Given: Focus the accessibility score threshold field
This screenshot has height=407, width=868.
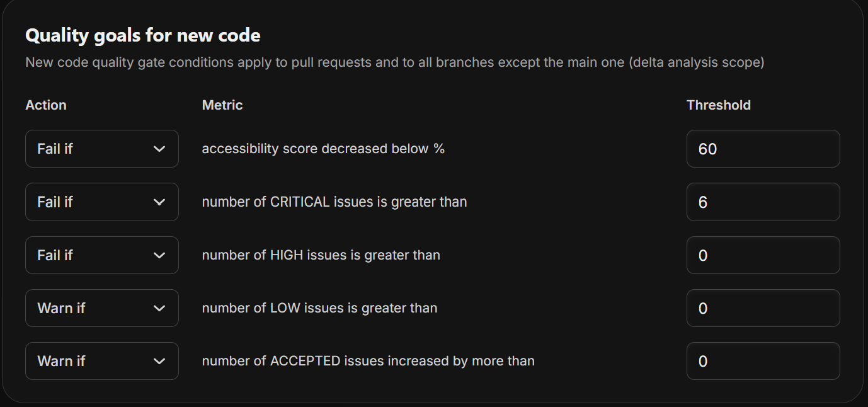Looking at the screenshot, I should tap(763, 149).
